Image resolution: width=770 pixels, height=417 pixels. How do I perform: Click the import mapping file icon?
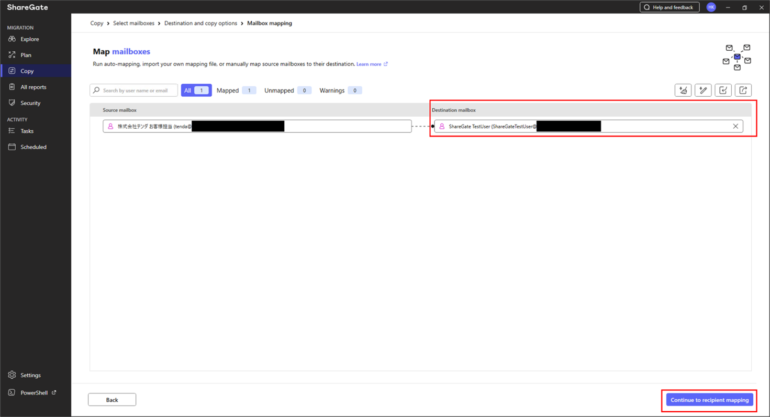(723, 90)
